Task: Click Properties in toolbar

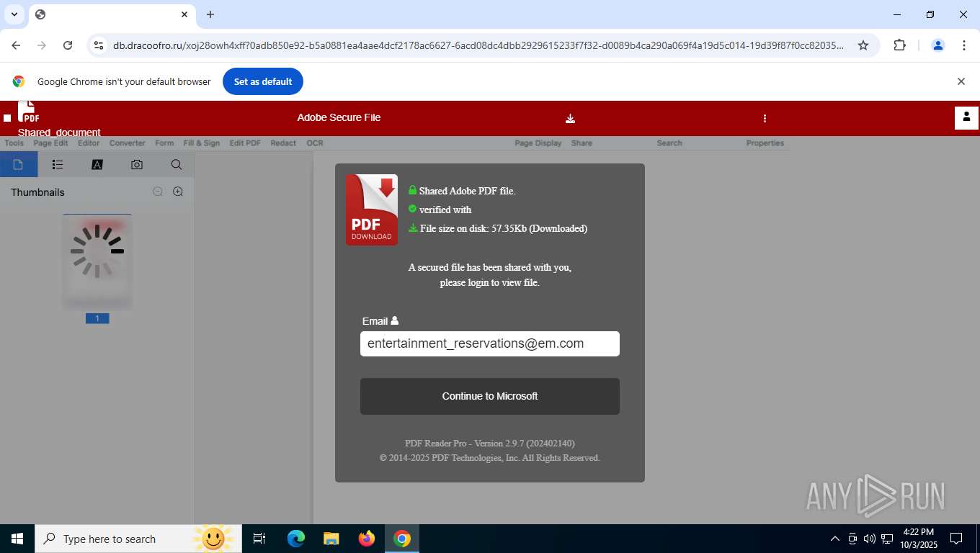Action: pyautogui.click(x=765, y=143)
